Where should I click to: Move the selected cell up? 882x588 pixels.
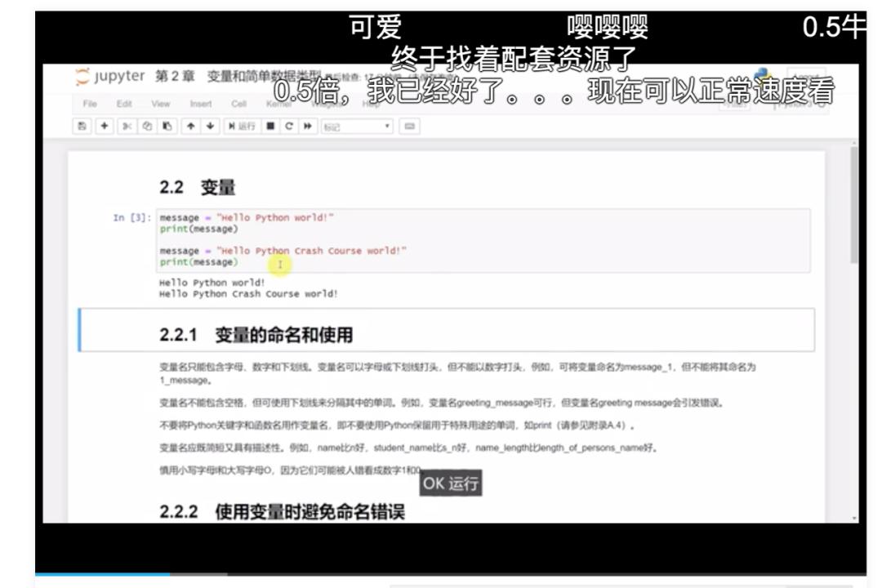[190, 124]
